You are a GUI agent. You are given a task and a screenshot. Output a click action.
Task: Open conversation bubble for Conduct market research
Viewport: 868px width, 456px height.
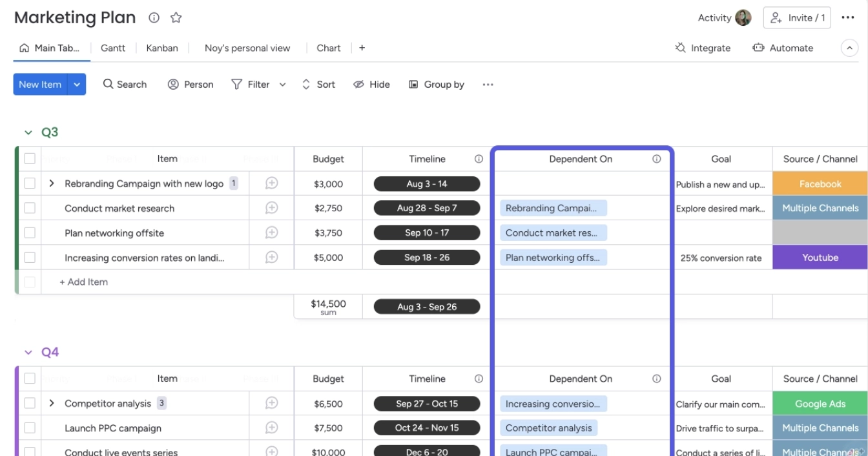(272, 208)
